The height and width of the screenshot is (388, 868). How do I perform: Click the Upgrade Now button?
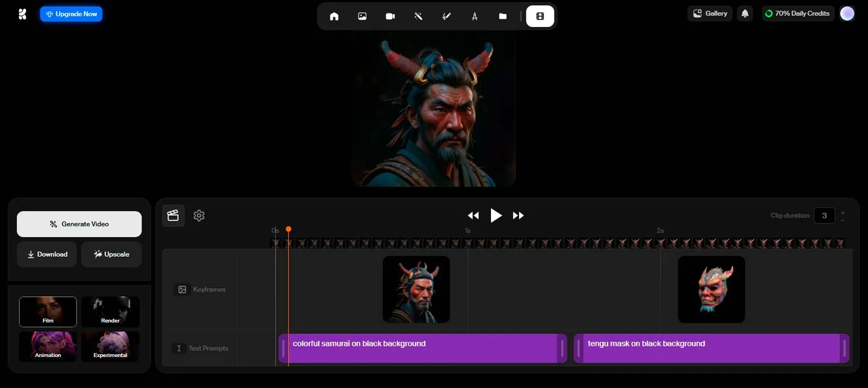click(x=71, y=14)
